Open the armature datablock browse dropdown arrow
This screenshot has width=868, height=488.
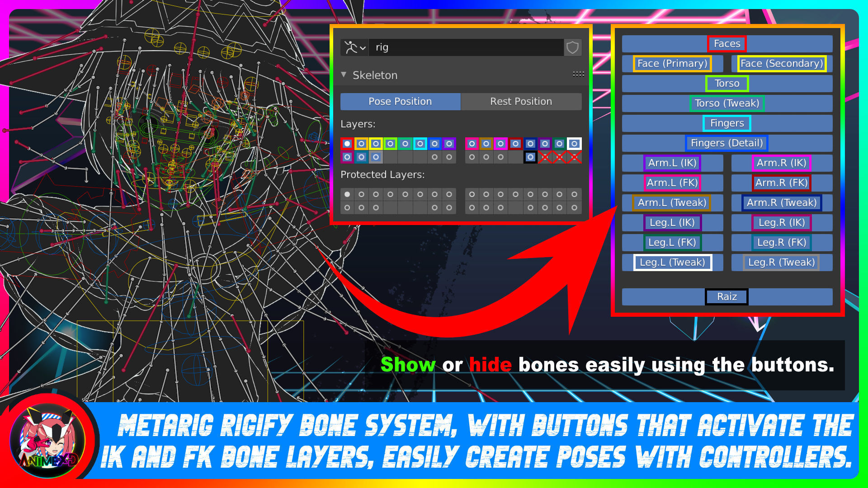coord(363,48)
